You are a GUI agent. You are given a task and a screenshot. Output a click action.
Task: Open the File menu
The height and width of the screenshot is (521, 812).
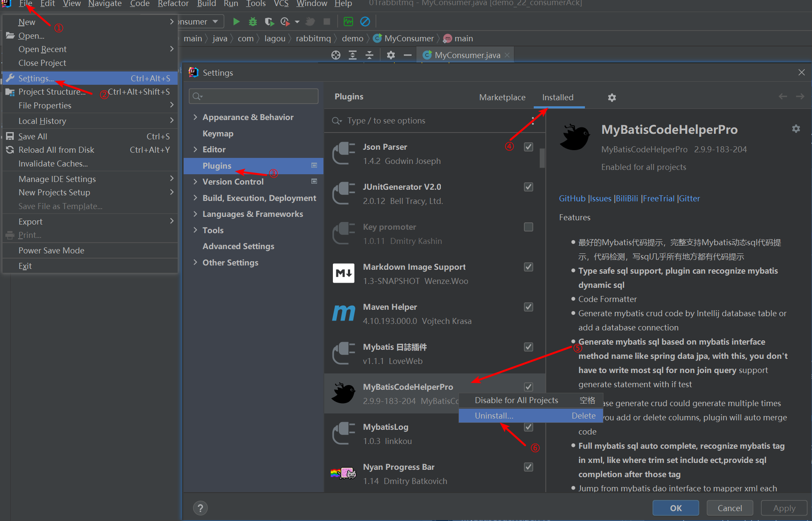(25, 3)
